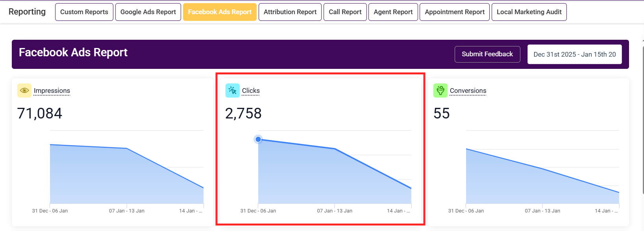This screenshot has height=231, width=644.
Task: Click the Clicks cursor icon
Action: click(x=233, y=91)
